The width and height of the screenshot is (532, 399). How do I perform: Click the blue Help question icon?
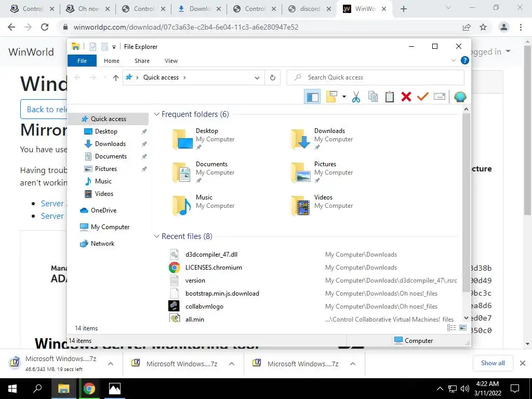(x=465, y=60)
